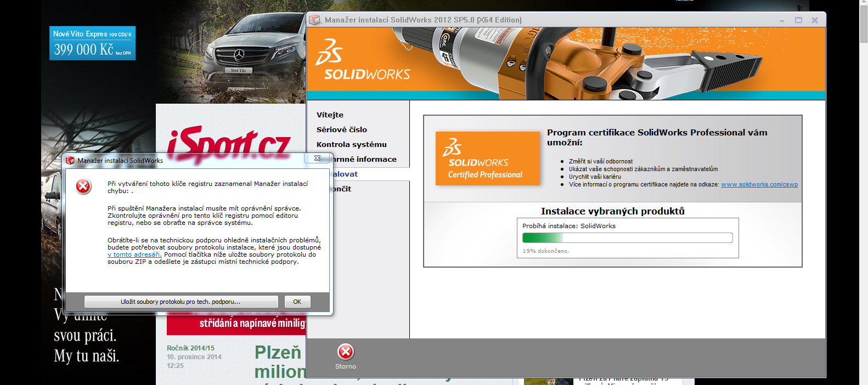This screenshot has width=868, height=385.
Task: Select Vítejte step in installer sidebar
Action: coord(330,115)
